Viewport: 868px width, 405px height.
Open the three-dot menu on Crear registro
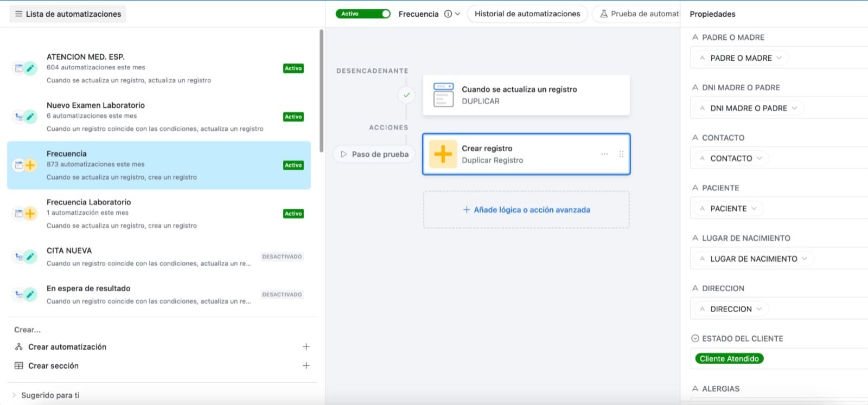coord(604,154)
